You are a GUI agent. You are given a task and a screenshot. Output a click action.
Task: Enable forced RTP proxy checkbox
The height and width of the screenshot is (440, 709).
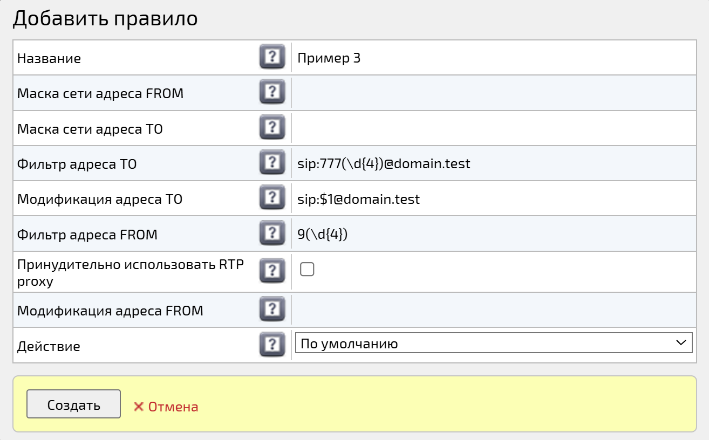[308, 269]
